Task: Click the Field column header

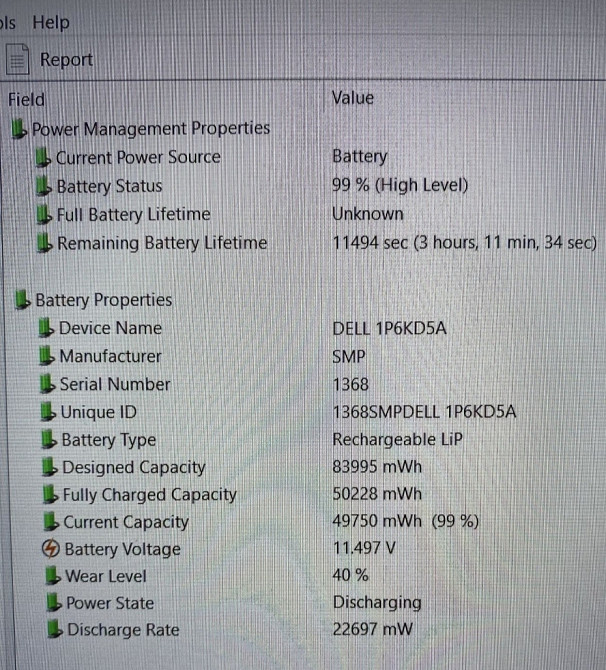Action: [x=26, y=100]
